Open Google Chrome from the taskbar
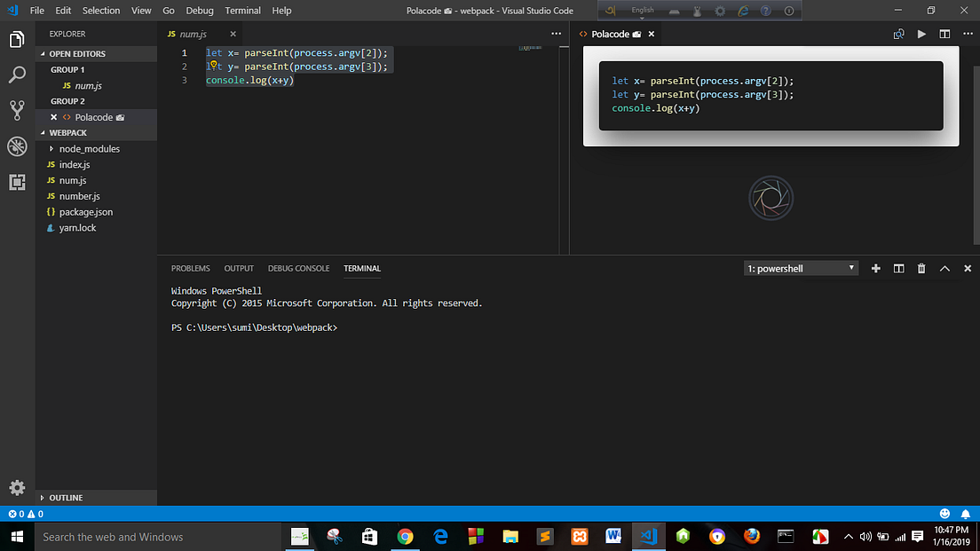The width and height of the screenshot is (980, 551). (x=406, y=536)
